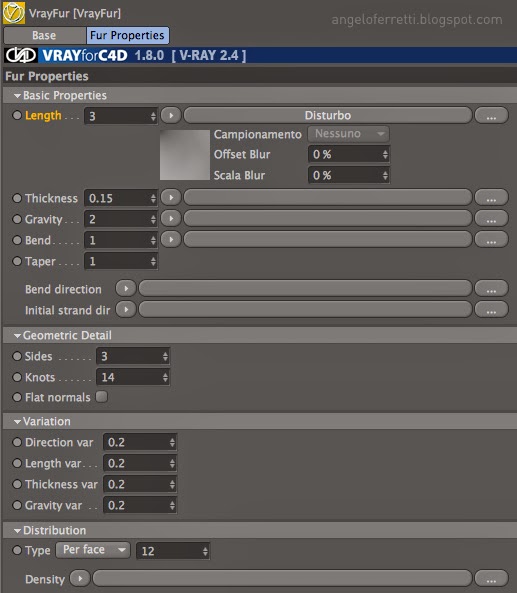Click the empty Gravity texture slot
This screenshot has width=517, height=593.
coord(328,219)
